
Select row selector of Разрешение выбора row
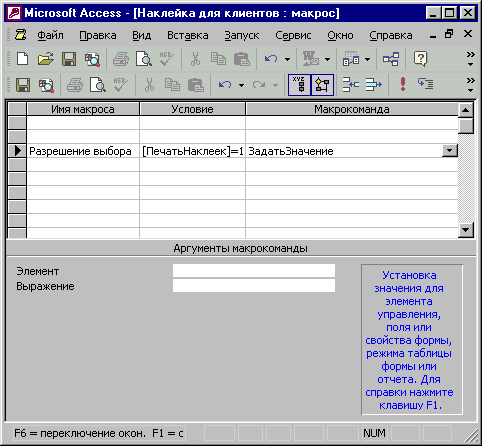(17, 151)
